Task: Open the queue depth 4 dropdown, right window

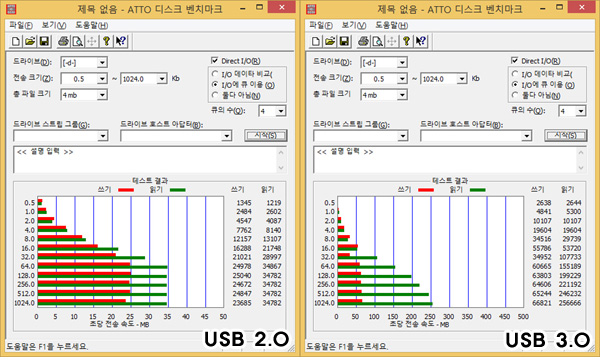Action: coord(581,111)
